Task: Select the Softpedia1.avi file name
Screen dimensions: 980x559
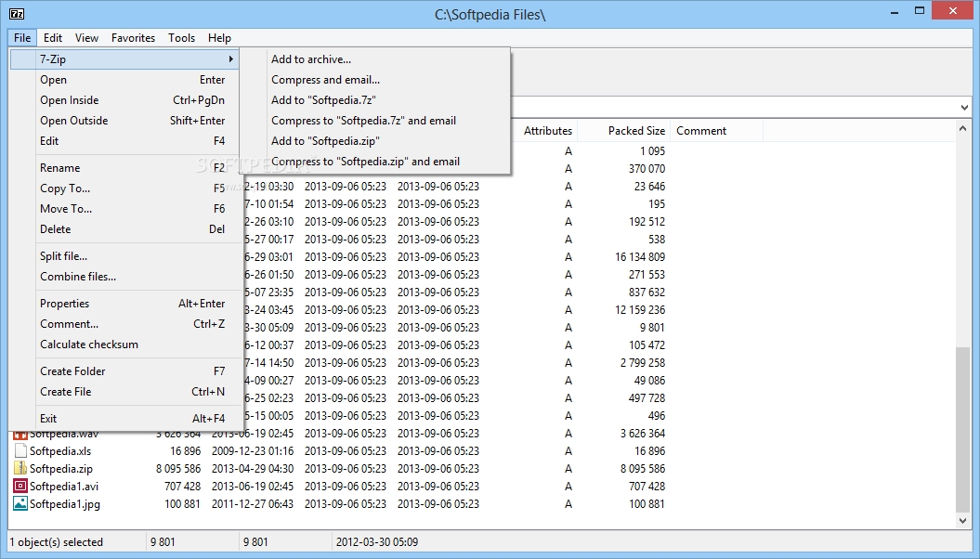Action: click(64, 486)
